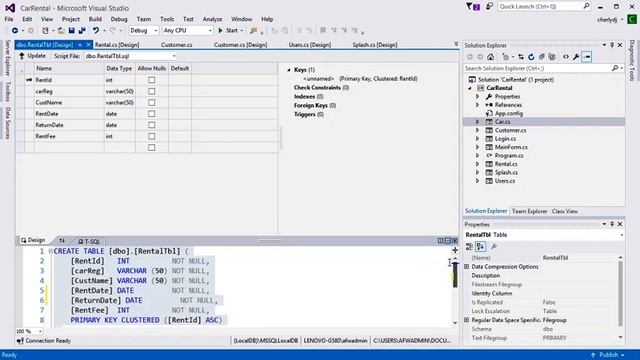640x360 pixels.
Task: Click the Categorized view icon in Properties panel
Action: pyautogui.click(x=469, y=246)
